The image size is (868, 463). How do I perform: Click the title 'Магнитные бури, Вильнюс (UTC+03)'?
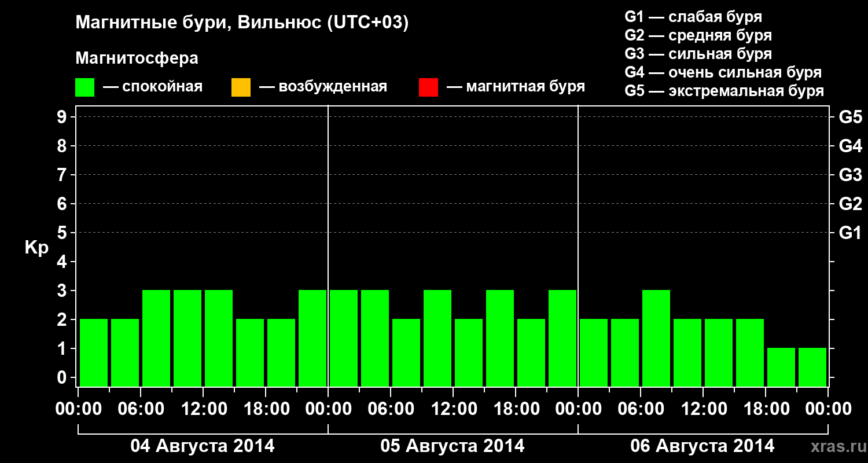[242, 23]
